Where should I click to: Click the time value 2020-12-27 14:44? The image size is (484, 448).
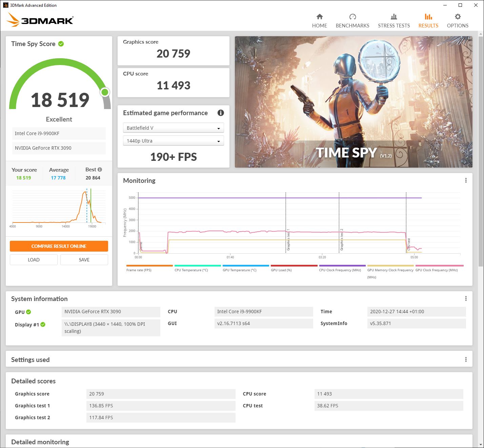417,312
